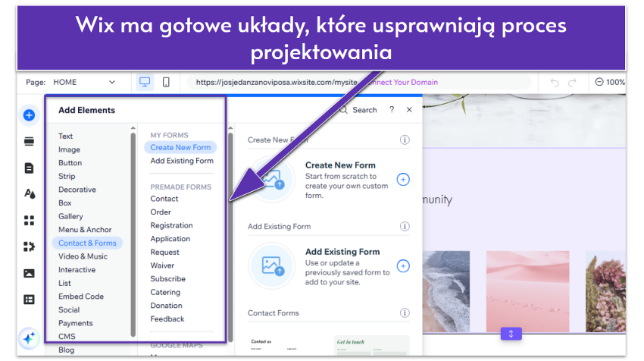Choose Registration premade form
The height and width of the screenshot is (361, 644).
coord(171,225)
